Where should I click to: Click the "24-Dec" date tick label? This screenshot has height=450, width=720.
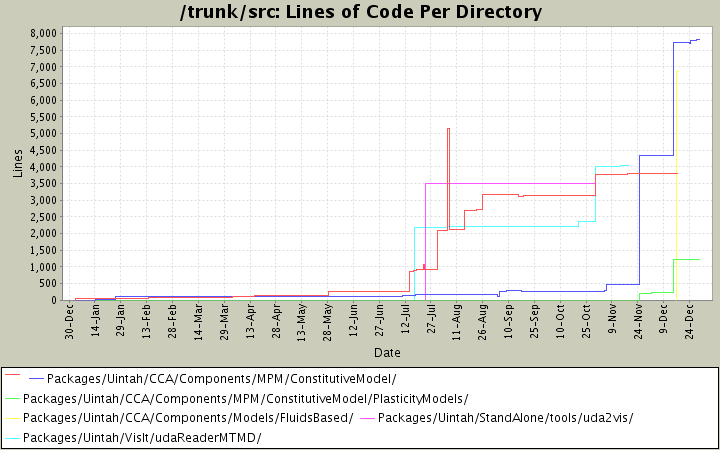[x=689, y=321]
